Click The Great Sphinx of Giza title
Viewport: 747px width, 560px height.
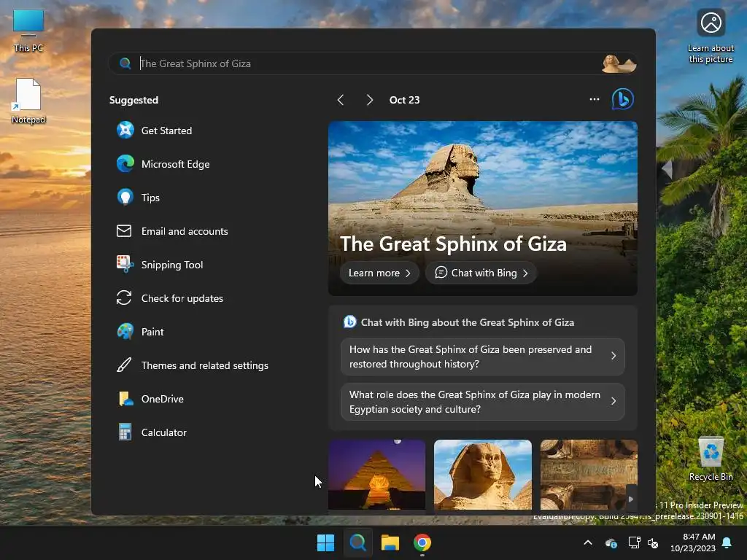pos(453,244)
